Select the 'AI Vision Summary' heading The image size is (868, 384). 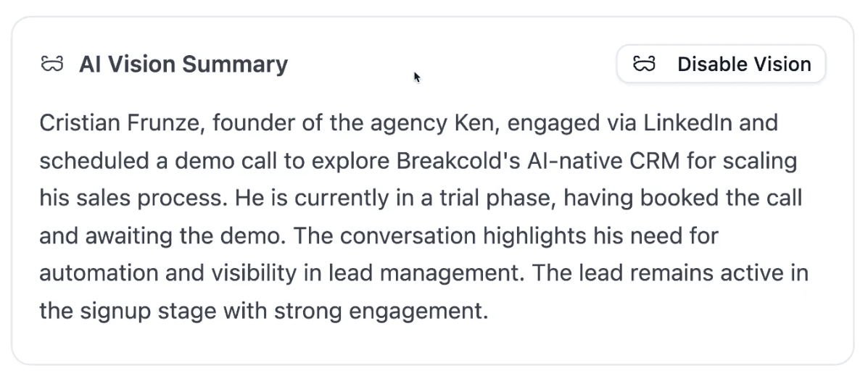point(183,64)
